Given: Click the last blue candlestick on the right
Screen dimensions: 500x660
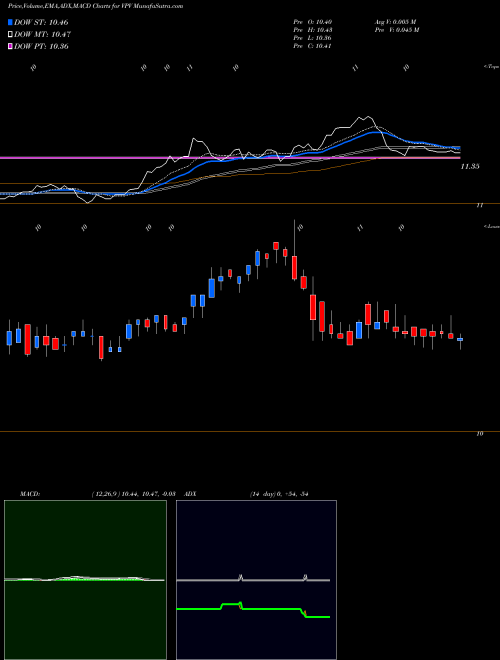Looking at the screenshot, I should [460, 339].
